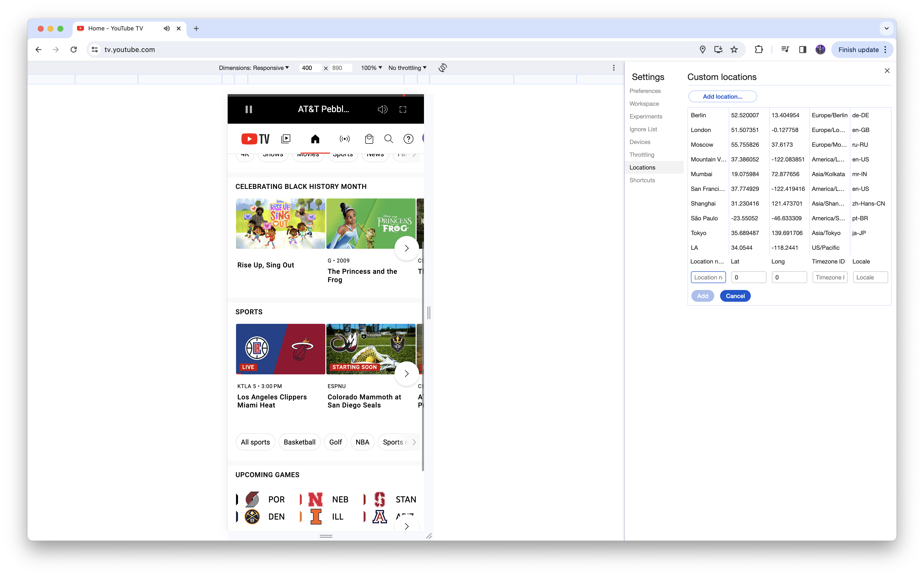Open Clippers vs Heat live game thumbnail
The width and height of the screenshot is (924, 577).
[x=280, y=349]
